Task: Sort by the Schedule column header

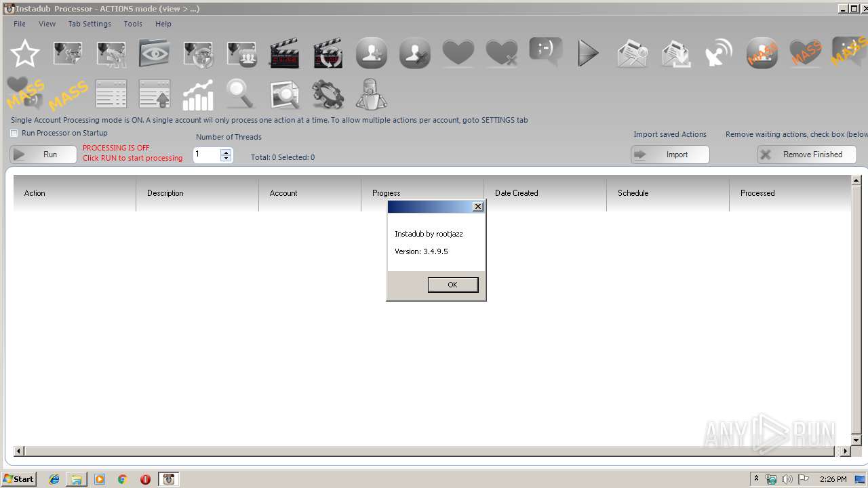Action: click(x=668, y=193)
